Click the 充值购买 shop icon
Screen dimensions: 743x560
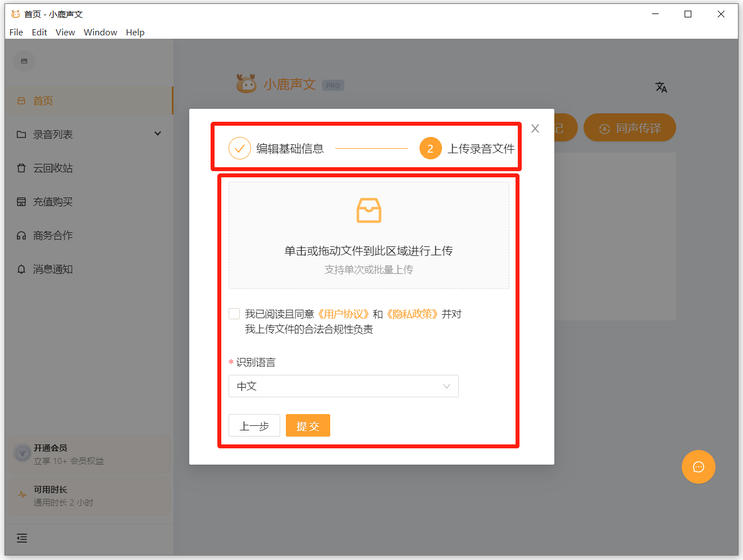[x=21, y=202]
